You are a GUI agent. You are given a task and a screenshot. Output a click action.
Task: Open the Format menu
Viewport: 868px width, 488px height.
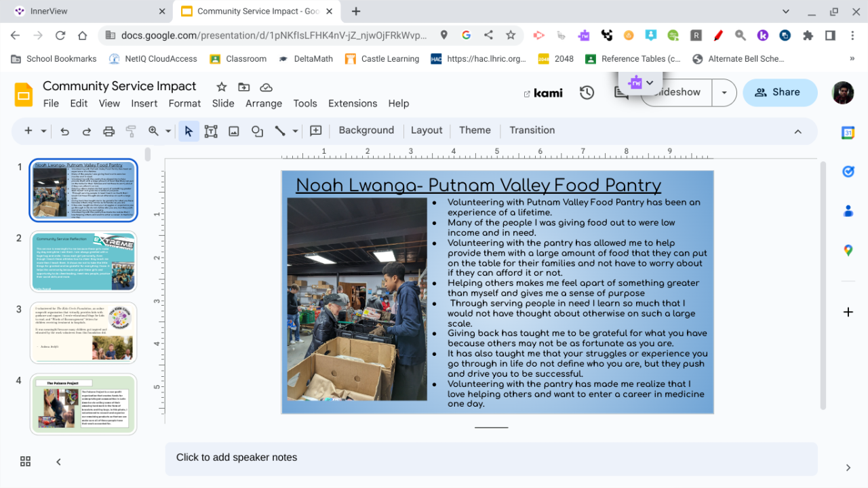click(x=184, y=104)
